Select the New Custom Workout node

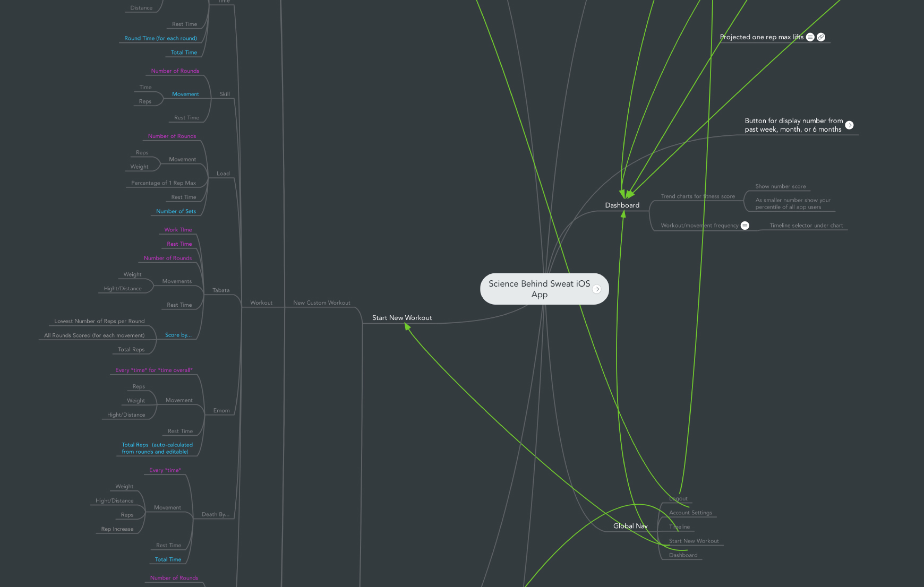tap(322, 303)
